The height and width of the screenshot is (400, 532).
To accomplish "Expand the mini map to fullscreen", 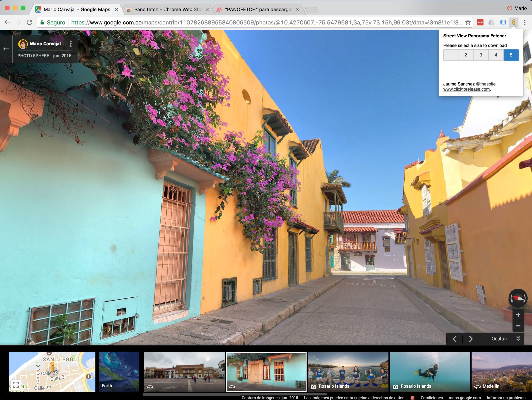I will (x=16, y=385).
